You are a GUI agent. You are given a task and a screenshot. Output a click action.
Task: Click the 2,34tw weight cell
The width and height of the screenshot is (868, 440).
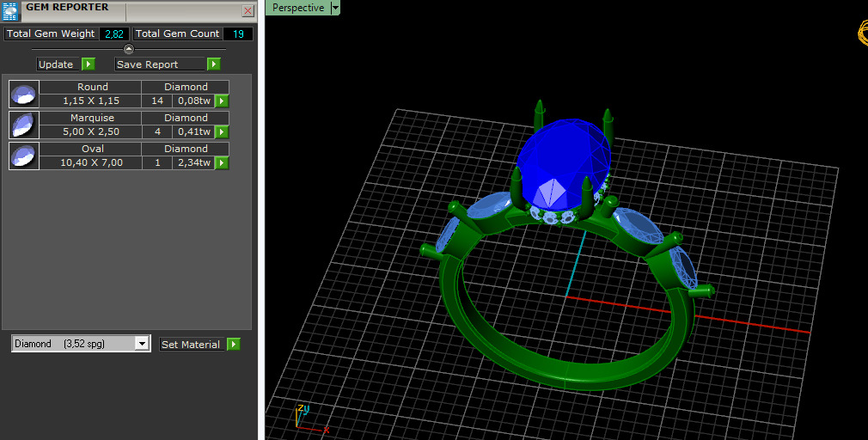coord(193,162)
